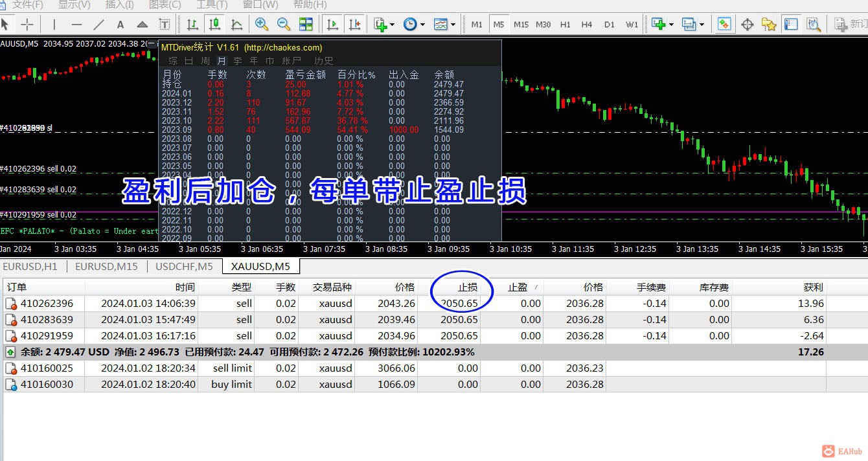
Task: Select the horizontal line drawing tool
Action: tap(77, 24)
